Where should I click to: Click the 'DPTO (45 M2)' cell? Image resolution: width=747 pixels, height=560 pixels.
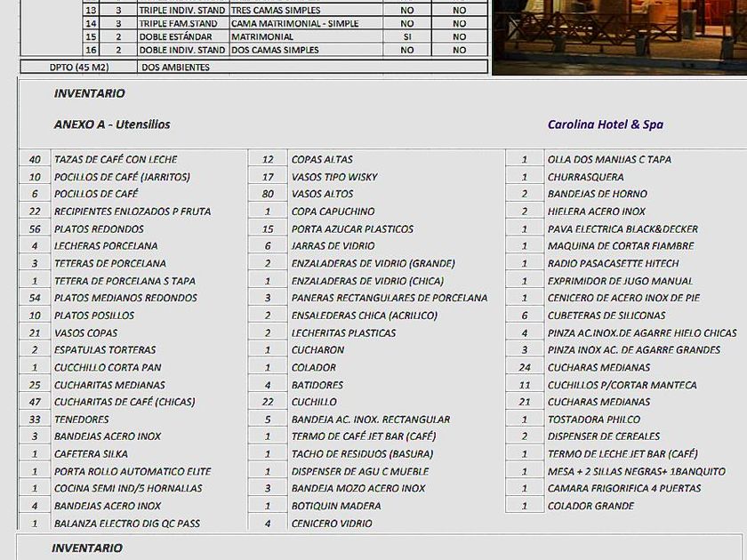pos(79,68)
